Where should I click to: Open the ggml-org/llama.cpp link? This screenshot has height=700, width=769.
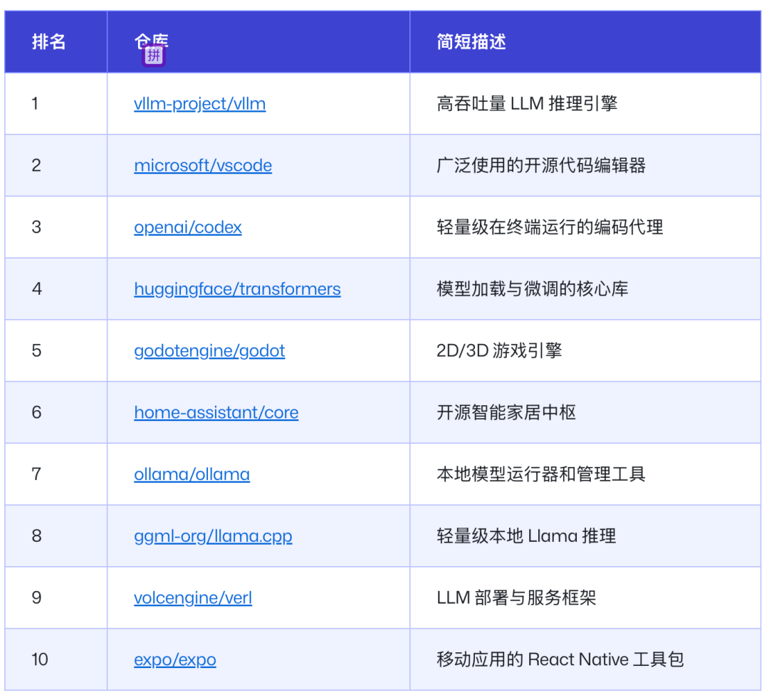[x=213, y=536]
